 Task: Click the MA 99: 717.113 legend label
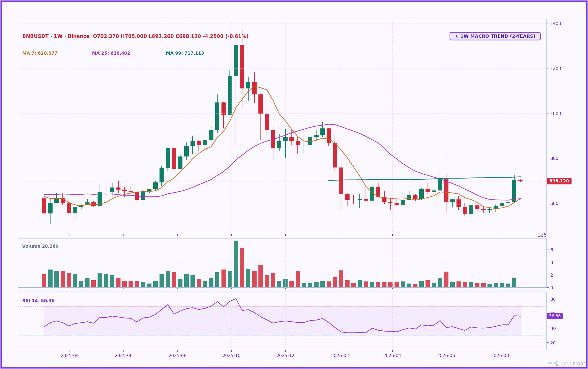(185, 53)
